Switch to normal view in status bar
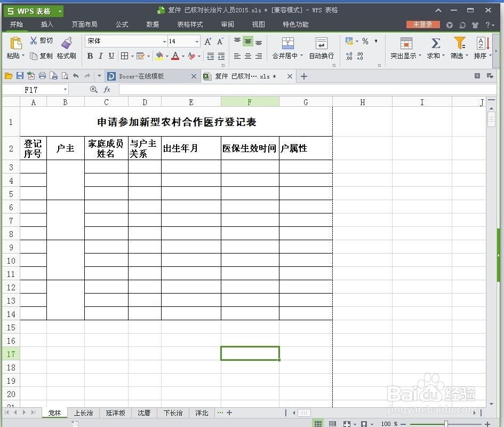 click(318, 424)
